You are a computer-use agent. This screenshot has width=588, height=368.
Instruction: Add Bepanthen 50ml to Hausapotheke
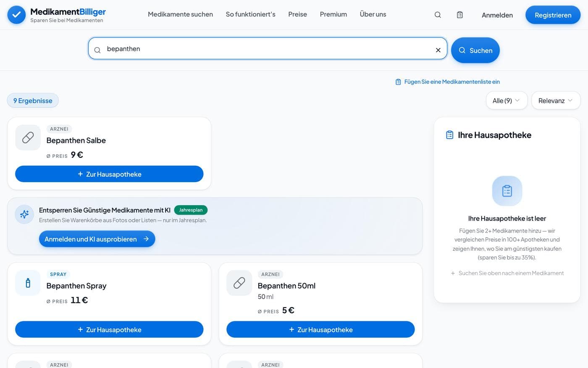320,330
